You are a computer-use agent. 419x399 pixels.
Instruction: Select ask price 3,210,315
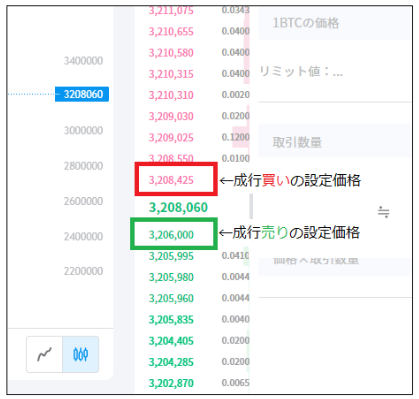click(x=171, y=74)
